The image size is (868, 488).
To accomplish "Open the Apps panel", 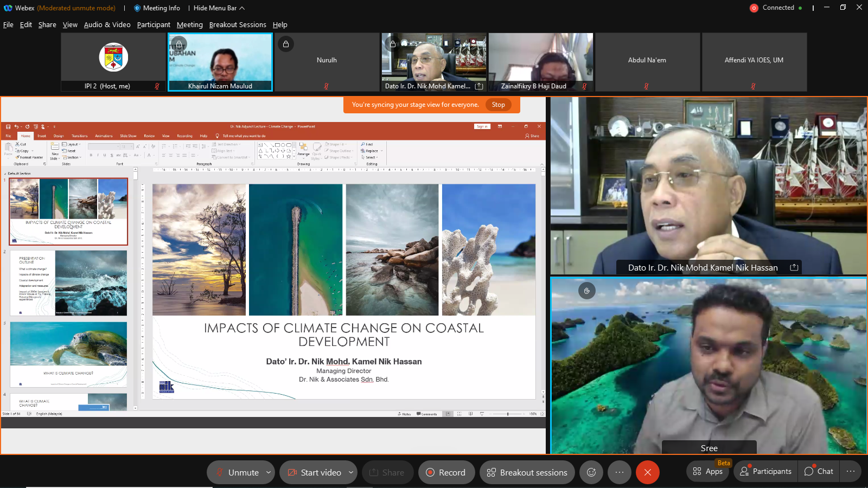I will coord(708,471).
